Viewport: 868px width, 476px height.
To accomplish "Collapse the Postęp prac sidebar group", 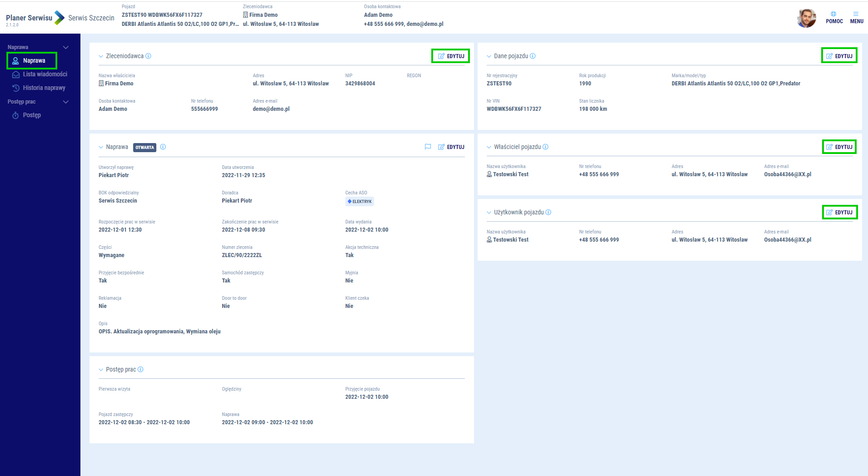I will pos(66,102).
